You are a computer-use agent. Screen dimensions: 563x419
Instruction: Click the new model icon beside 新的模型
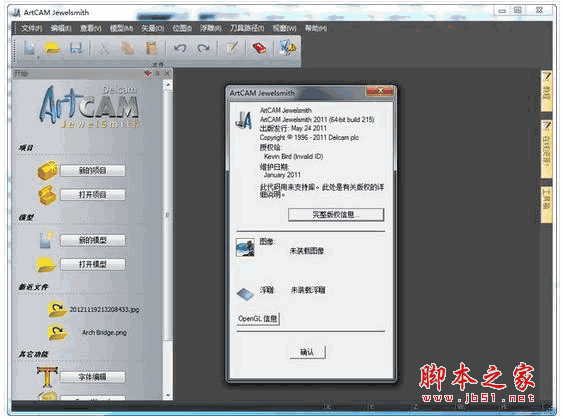(47, 240)
